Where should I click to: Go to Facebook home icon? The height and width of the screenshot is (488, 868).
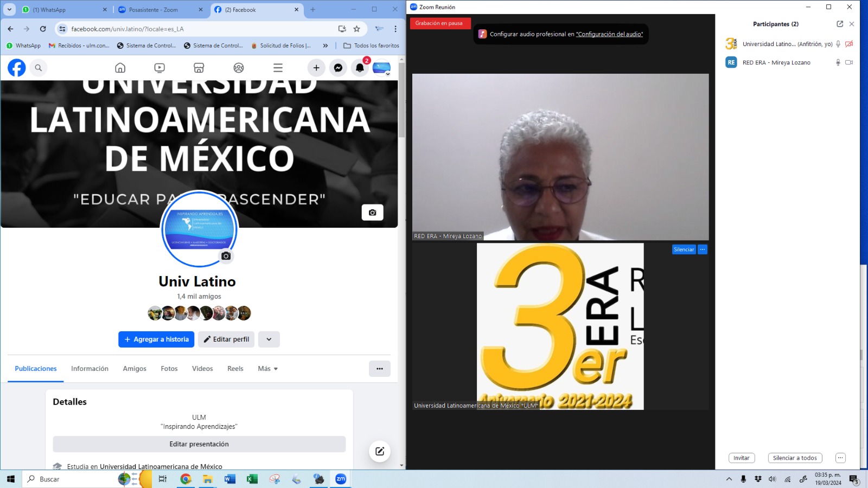(x=120, y=68)
